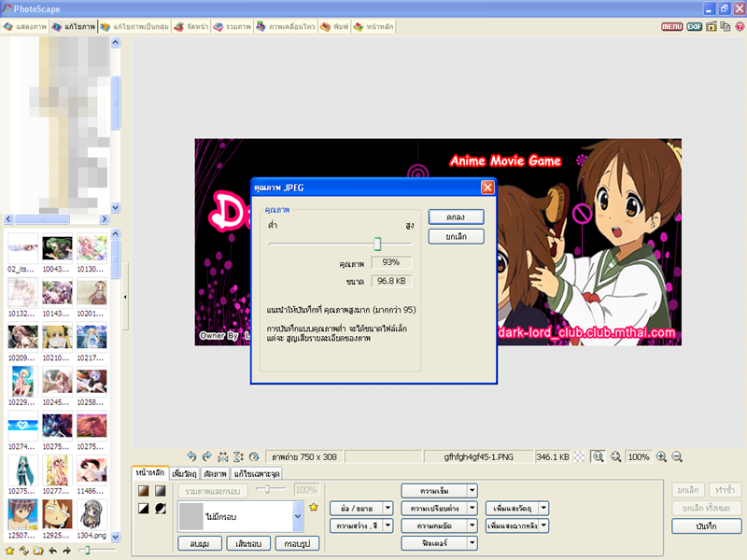Click the flip horizontal icon
The height and width of the screenshot is (560, 747).
pos(222,457)
